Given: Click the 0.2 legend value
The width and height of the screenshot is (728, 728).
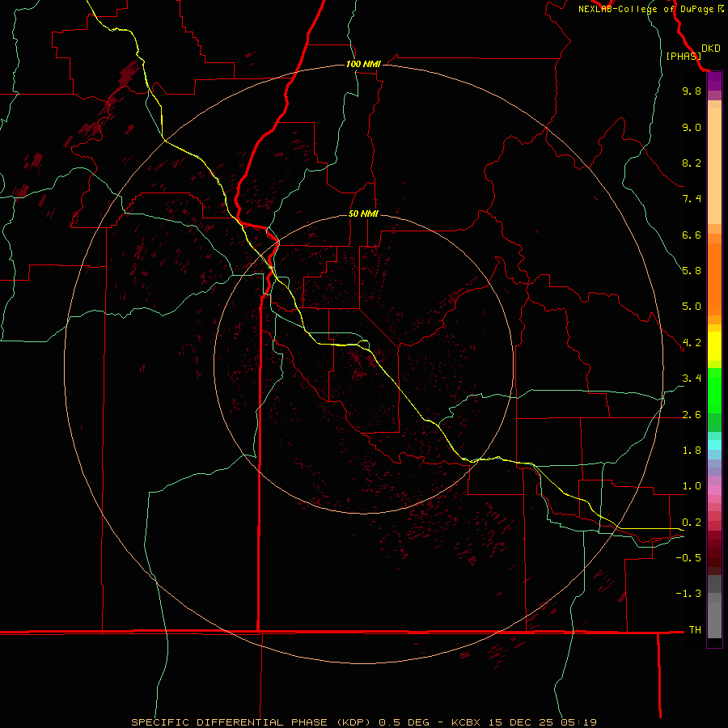Looking at the screenshot, I should coord(692,523).
